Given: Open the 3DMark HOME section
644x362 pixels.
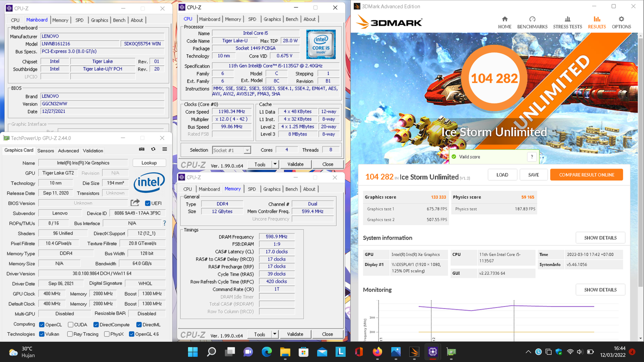Looking at the screenshot, I should [504, 23].
